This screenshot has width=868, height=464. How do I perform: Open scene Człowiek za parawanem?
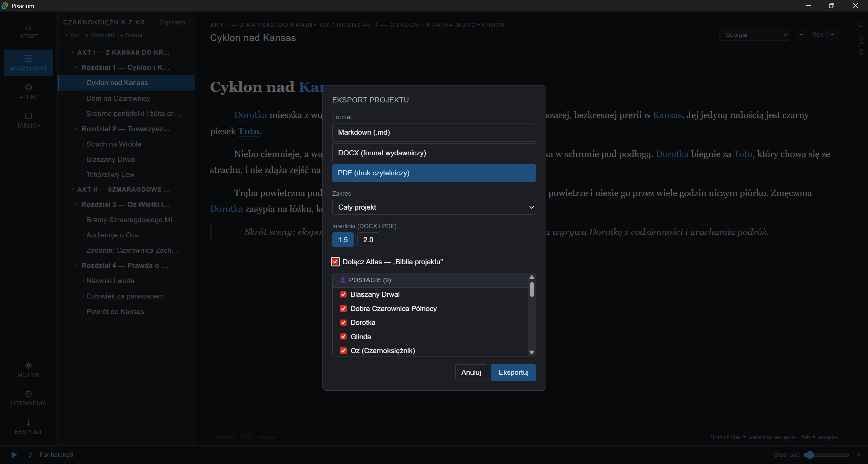(x=126, y=296)
